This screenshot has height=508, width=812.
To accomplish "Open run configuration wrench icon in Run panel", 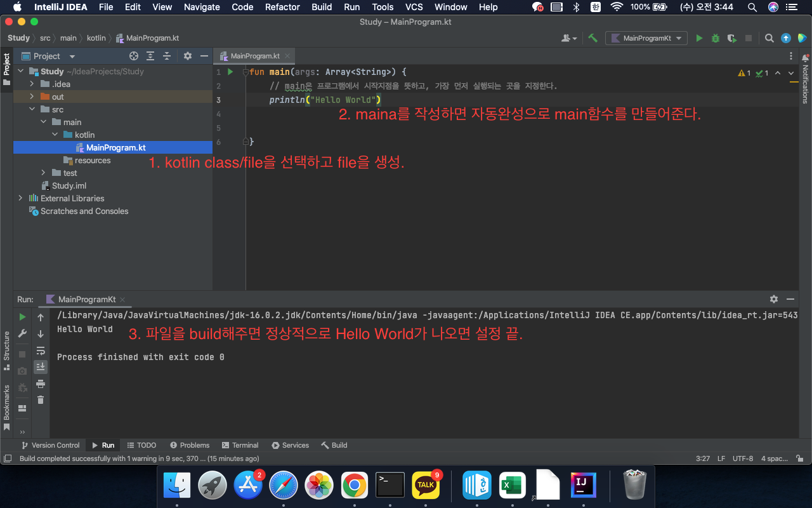I will tap(22, 333).
